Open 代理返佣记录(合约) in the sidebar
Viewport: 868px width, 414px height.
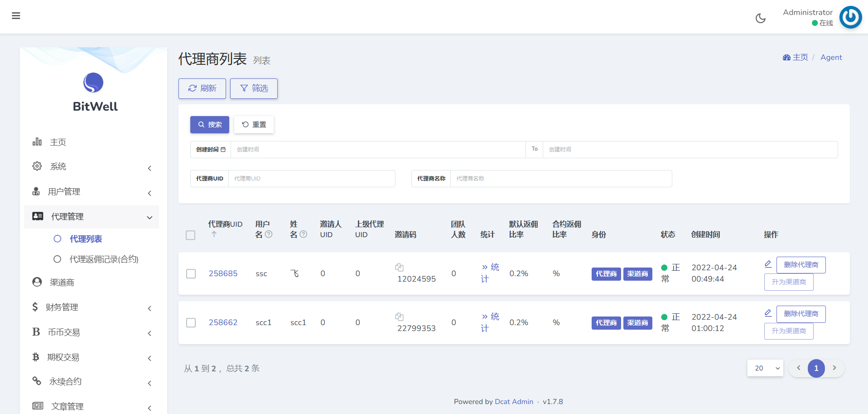104,259
